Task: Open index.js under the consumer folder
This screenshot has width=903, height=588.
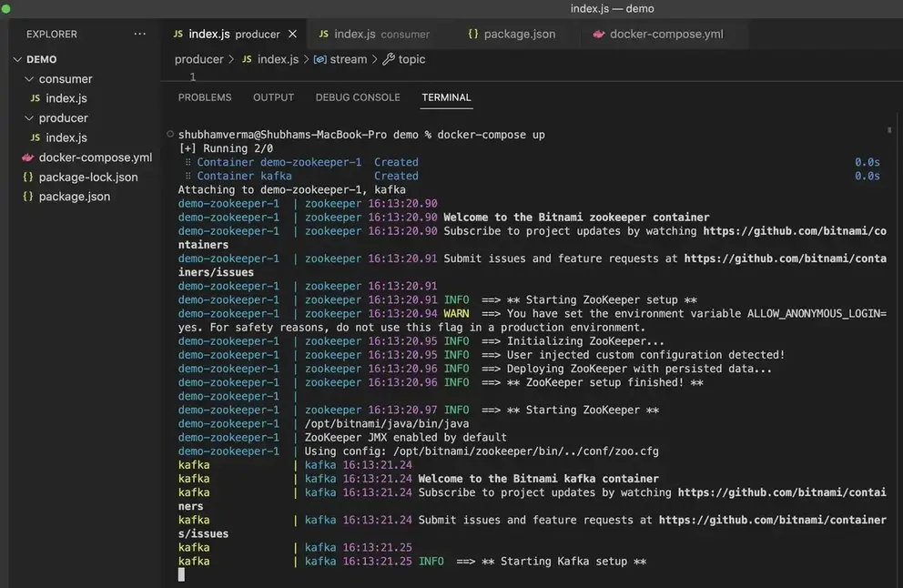Action: point(66,98)
